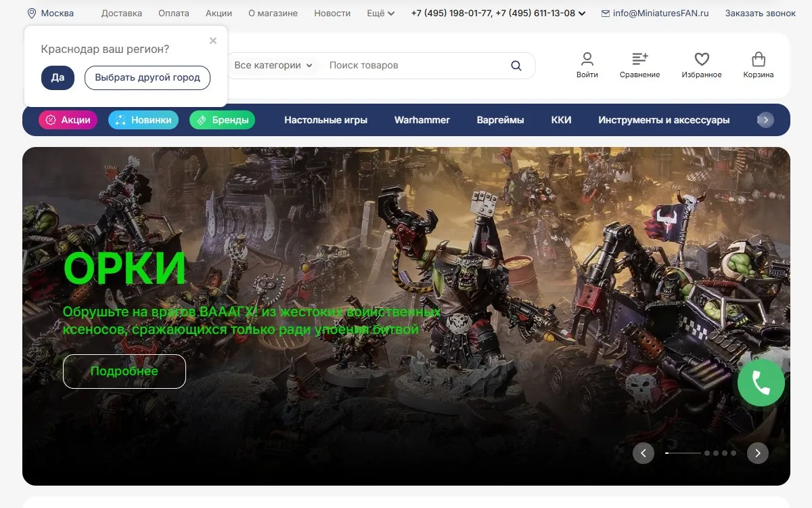Open the Новости page
The image size is (812, 508).
tap(333, 13)
